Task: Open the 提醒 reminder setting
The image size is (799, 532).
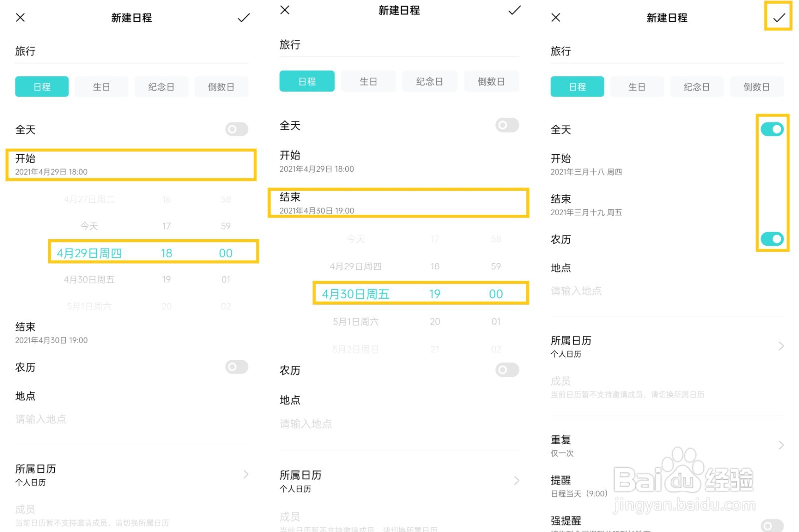Action: point(579,486)
